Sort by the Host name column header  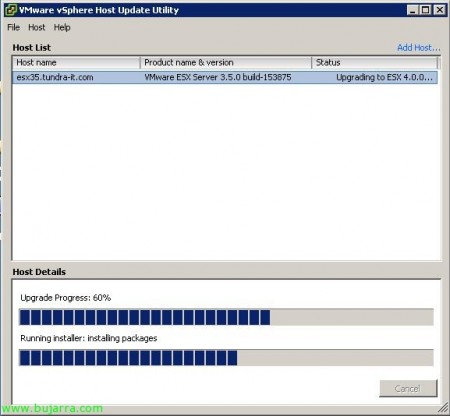pyautogui.click(x=76, y=63)
